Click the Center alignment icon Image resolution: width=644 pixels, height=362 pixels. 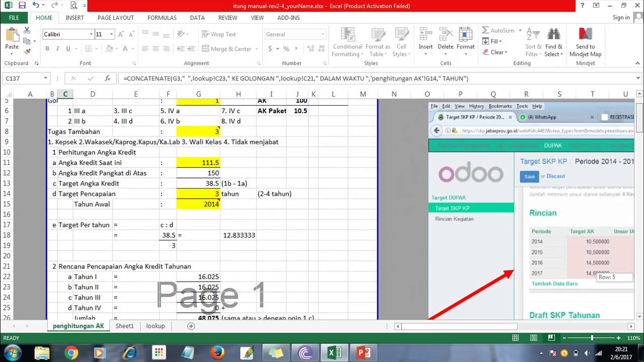155,49
